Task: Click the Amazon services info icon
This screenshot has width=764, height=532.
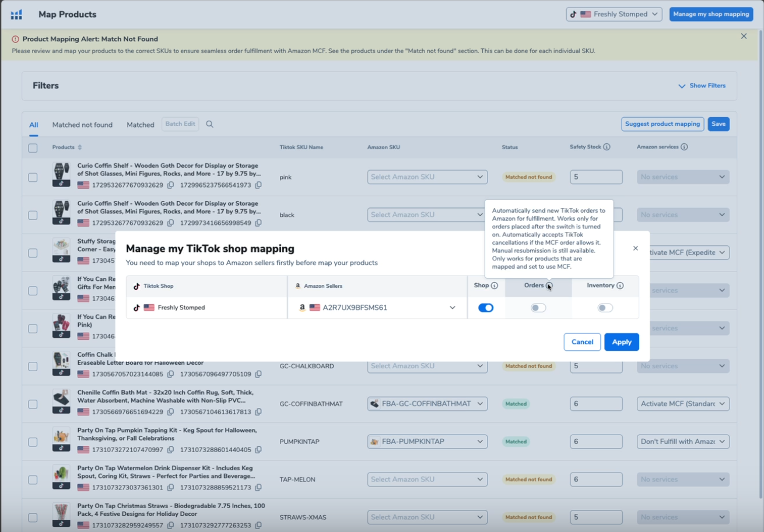Action: (x=684, y=147)
